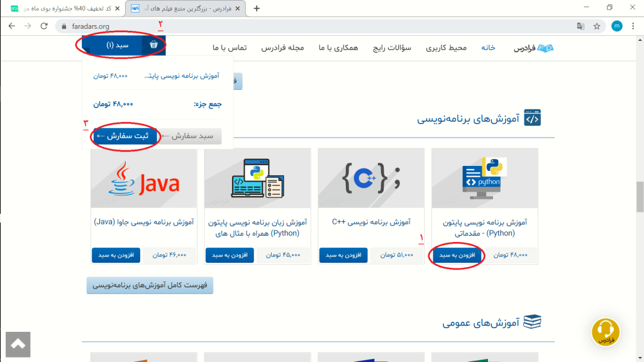Viewport: 644px width, 362px height.
Task: Add introductory Python course to basket
Action: tap(457, 255)
